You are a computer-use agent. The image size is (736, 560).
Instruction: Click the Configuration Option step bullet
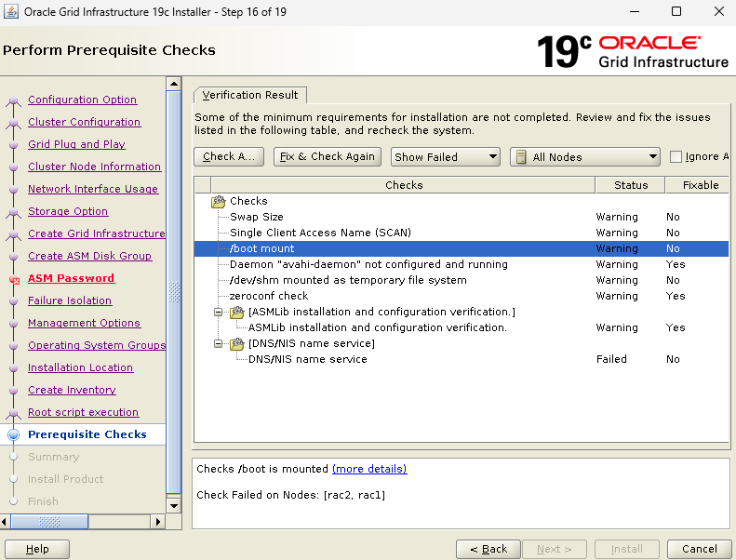14,100
